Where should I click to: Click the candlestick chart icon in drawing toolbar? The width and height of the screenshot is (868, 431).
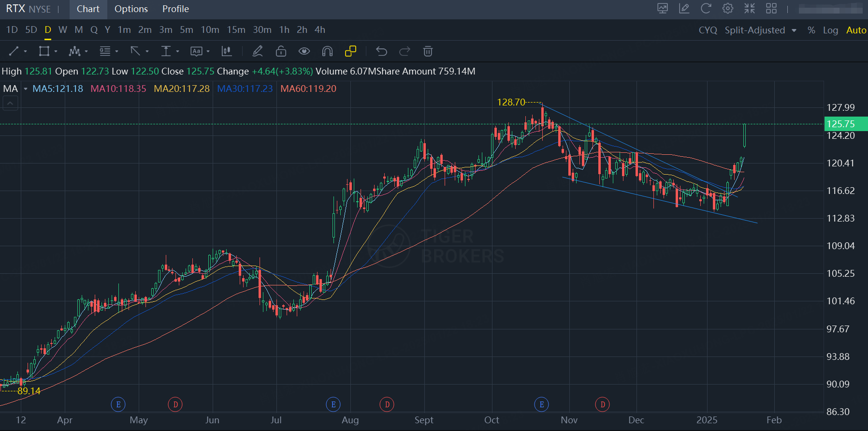[x=226, y=51]
